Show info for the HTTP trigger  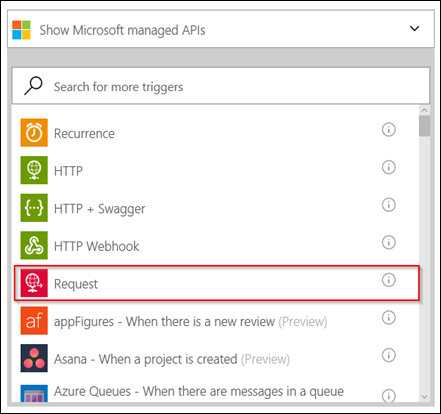click(389, 167)
